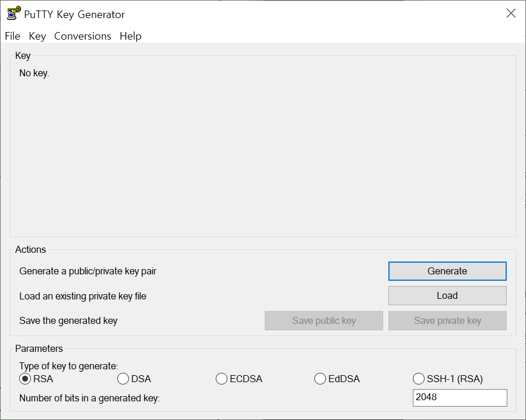This screenshot has height=420, width=526.
Task: Open the Conversions menu
Action: point(83,36)
